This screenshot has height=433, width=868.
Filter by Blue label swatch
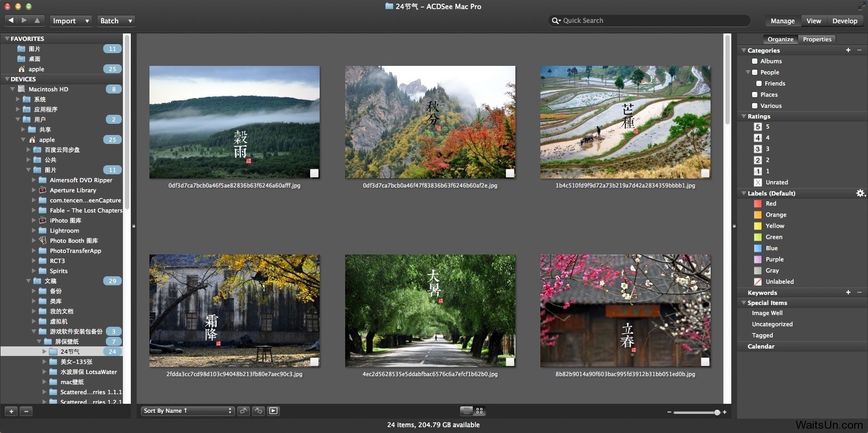click(758, 248)
